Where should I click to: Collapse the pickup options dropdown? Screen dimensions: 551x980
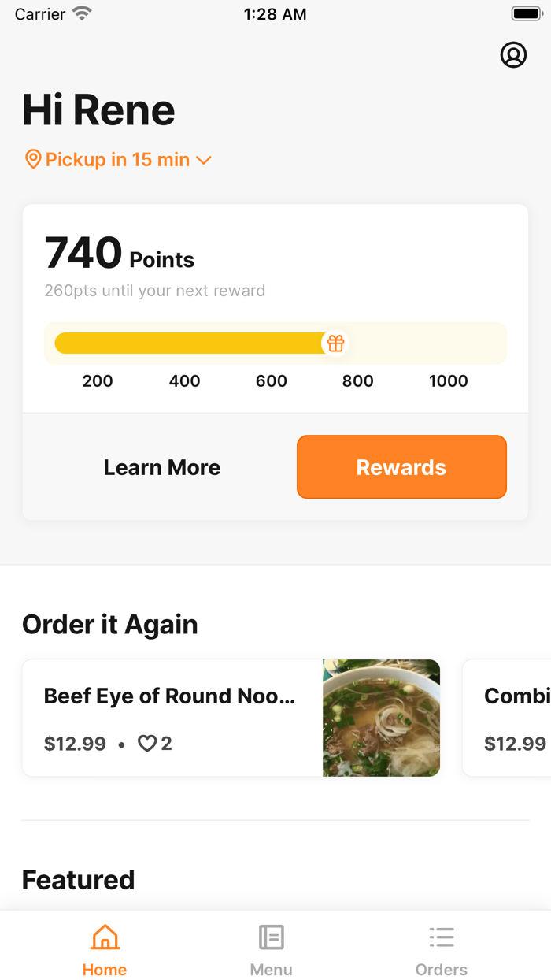[x=205, y=160]
